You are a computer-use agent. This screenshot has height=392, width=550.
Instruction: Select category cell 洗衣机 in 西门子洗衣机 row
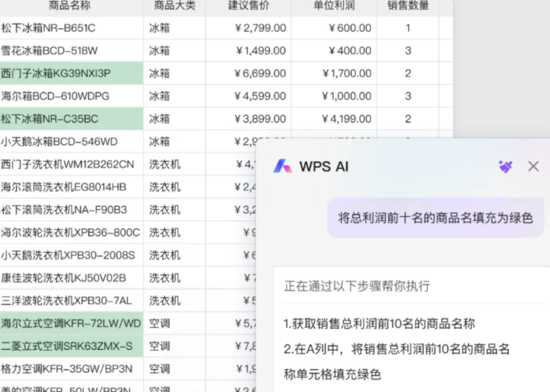click(x=174, y=164)
